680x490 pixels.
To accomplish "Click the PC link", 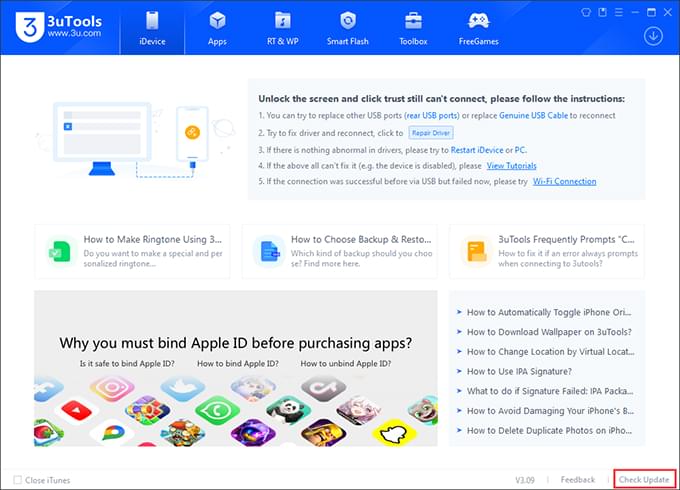I will pos(520,150).
